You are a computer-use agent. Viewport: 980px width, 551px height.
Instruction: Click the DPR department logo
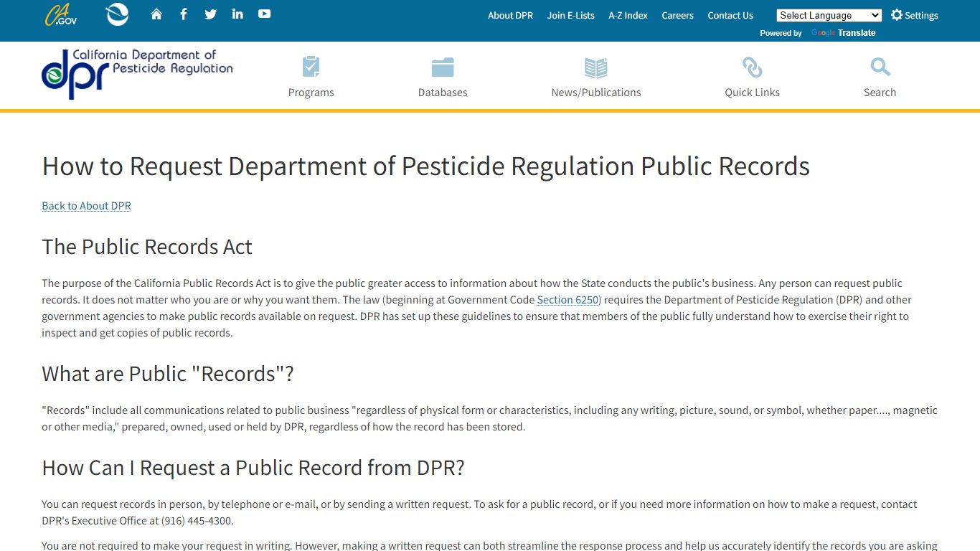(137, 74)
